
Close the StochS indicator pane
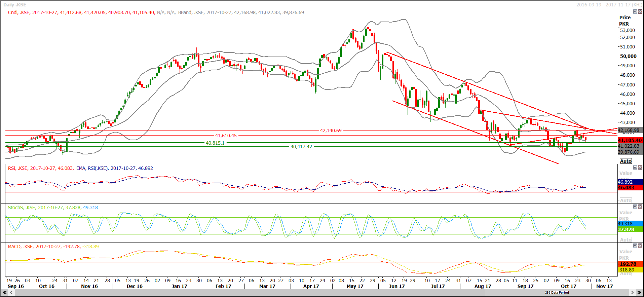click(640, 207)
